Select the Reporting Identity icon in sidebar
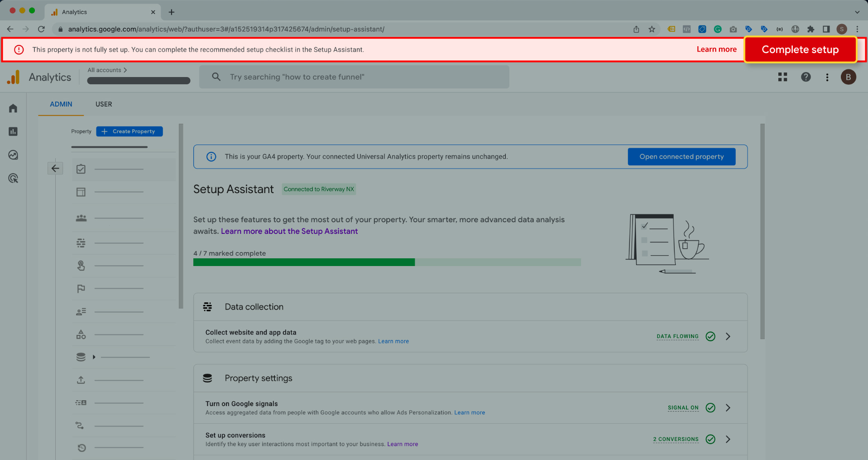Image resolution: width=868 pixels, height=460 pixels. [81, 402]
